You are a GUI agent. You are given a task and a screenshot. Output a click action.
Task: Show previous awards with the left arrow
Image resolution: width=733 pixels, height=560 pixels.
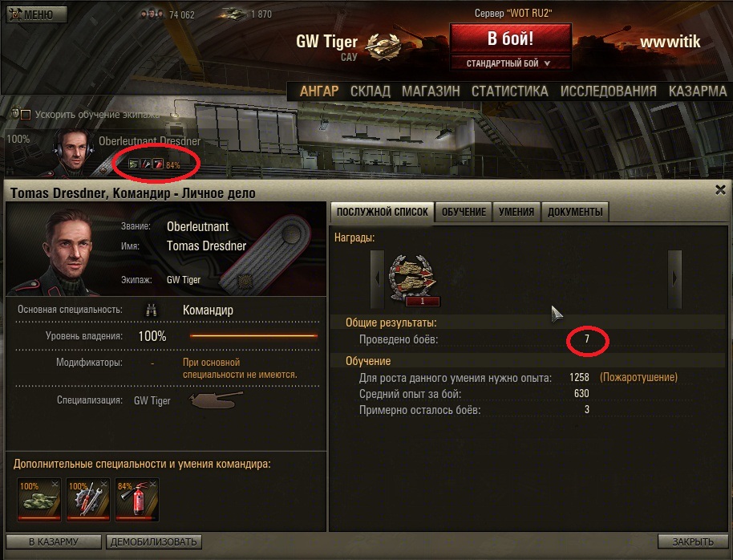click(x=377, y=279)
